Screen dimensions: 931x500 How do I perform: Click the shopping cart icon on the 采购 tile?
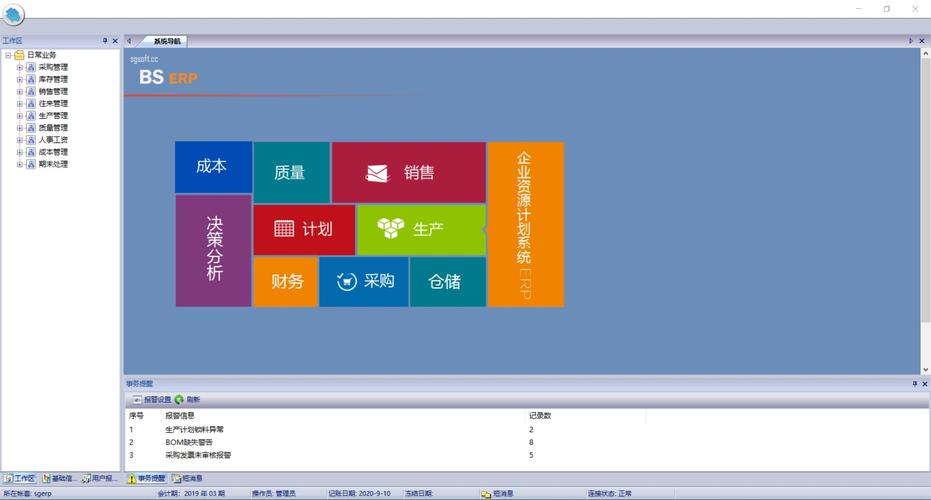[x=347, y=281]
